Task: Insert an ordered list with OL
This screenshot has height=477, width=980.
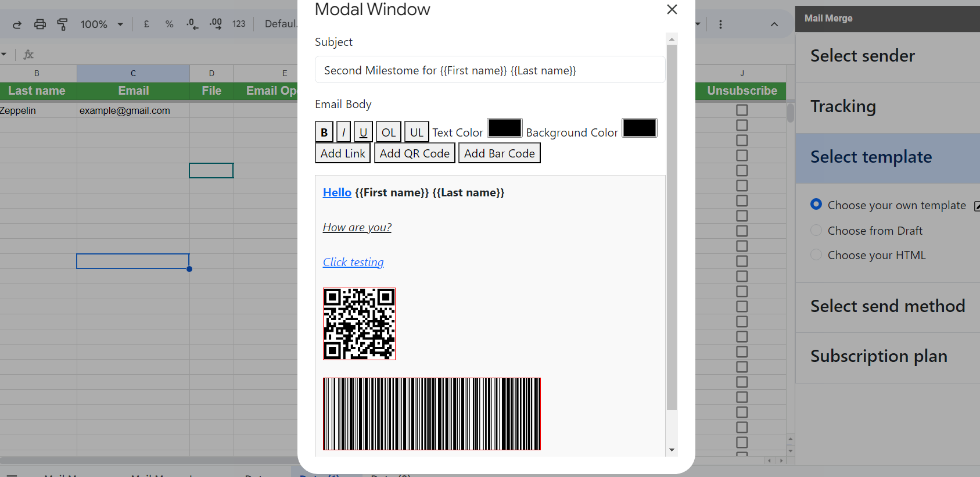Action: tap(388, 132)
